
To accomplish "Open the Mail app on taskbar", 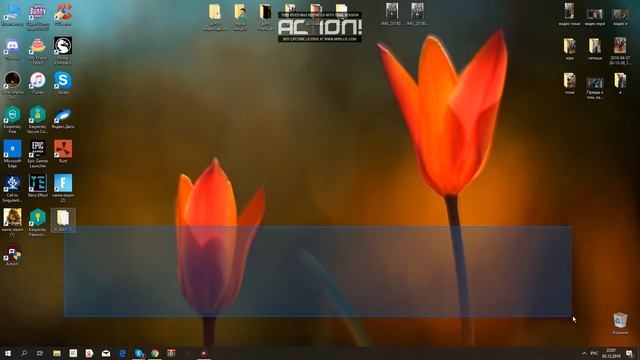I will pos(106,353).
